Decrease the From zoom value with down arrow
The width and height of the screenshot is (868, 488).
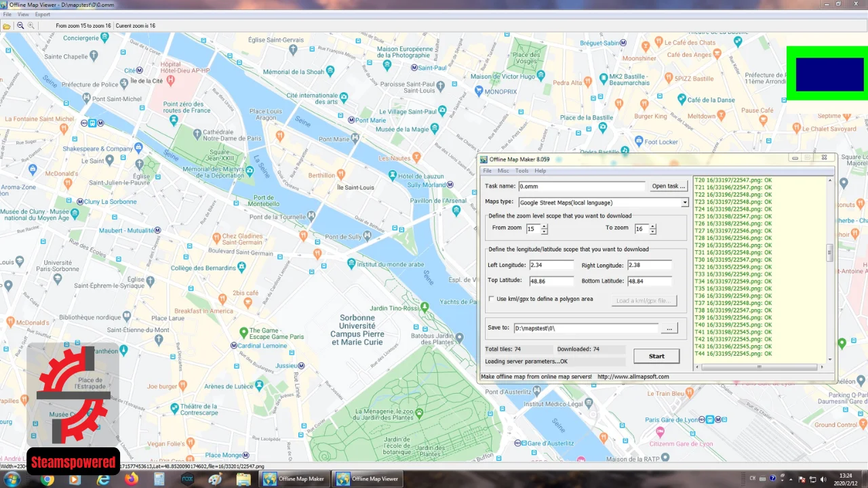point(544,232)
